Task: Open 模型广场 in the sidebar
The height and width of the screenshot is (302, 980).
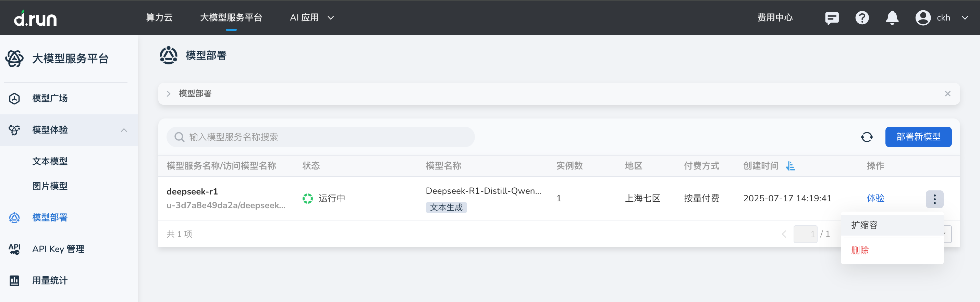Action: click(50, 99)
